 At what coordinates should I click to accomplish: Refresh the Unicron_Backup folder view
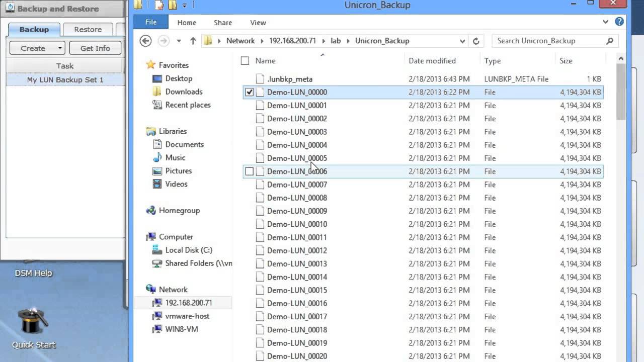(x=476, y=41)
